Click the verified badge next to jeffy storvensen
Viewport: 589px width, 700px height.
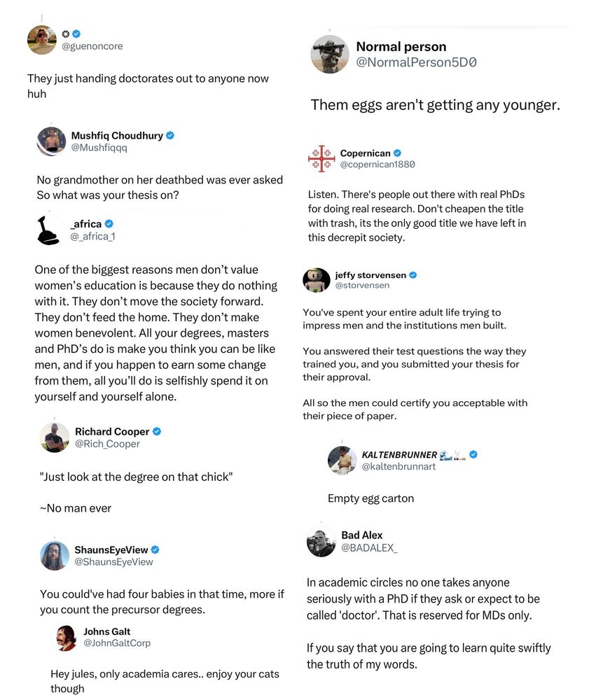[413, 275]
